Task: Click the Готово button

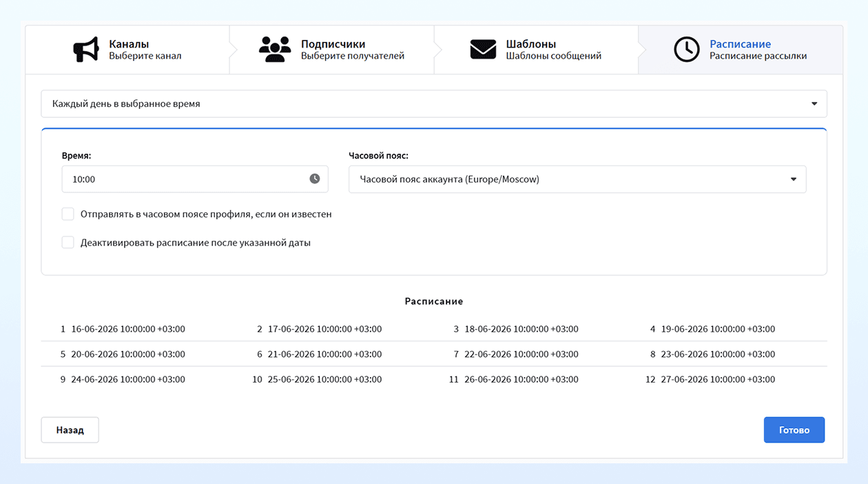Action: tap(794, 430)
